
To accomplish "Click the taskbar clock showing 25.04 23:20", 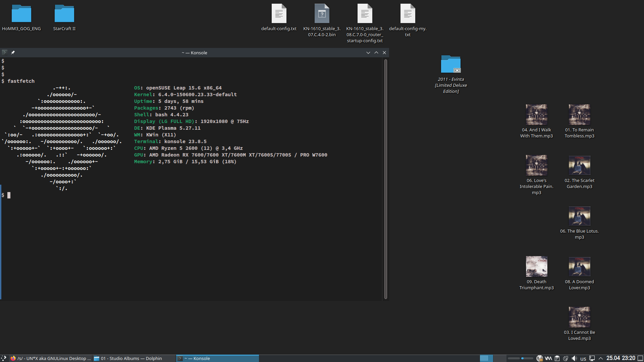I will click(621, 358).
